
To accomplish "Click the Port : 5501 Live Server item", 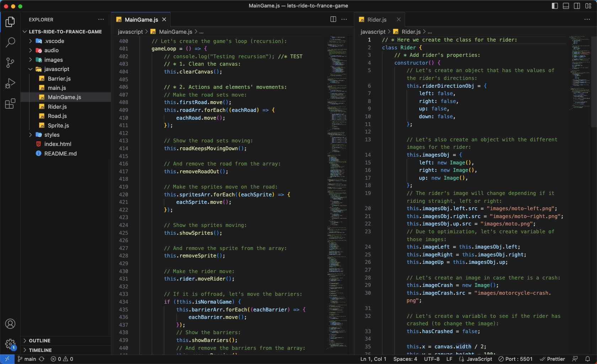I will (515, 359).
